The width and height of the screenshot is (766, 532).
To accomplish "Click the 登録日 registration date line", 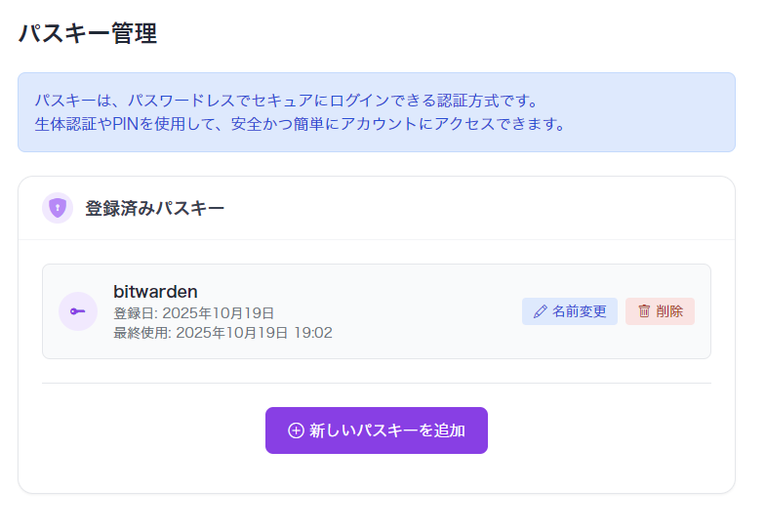I will tap(193, 313).
